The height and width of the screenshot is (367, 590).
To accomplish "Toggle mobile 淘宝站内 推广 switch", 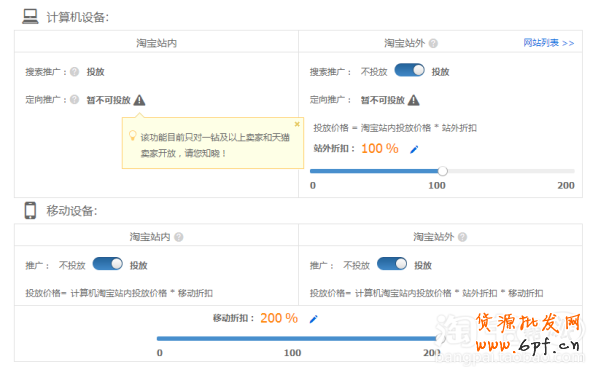I will tap(108, 264).
